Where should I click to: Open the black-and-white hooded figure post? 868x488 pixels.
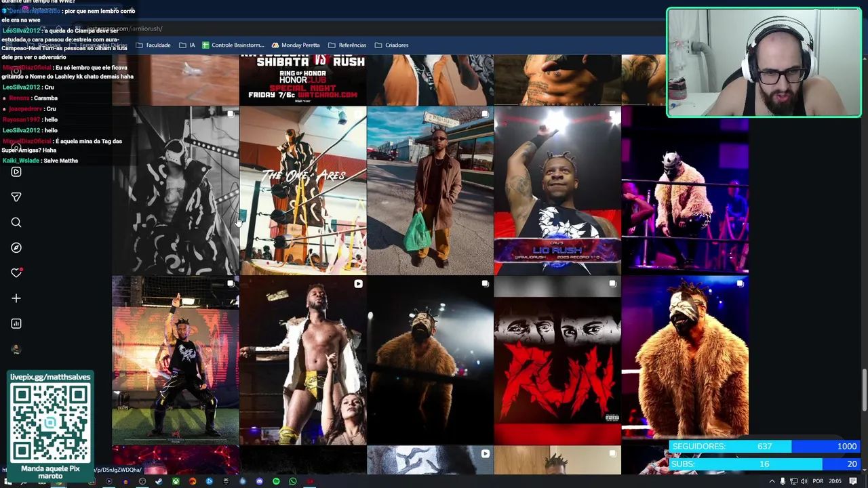click(x=176, y=190)
